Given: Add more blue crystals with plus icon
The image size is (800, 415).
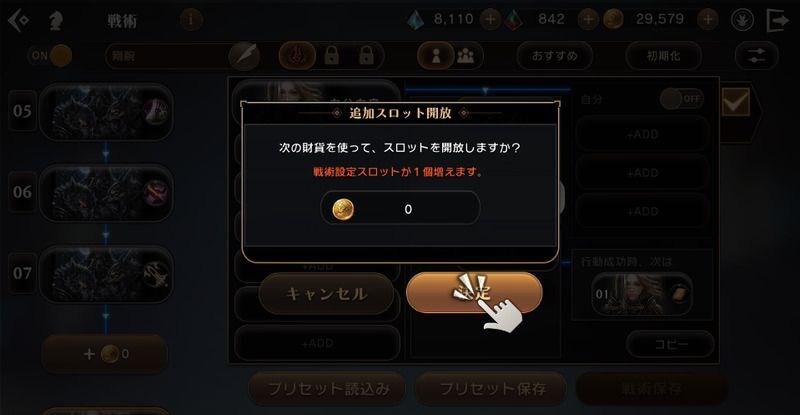Looking at the screenshot, I should (490, 20).
